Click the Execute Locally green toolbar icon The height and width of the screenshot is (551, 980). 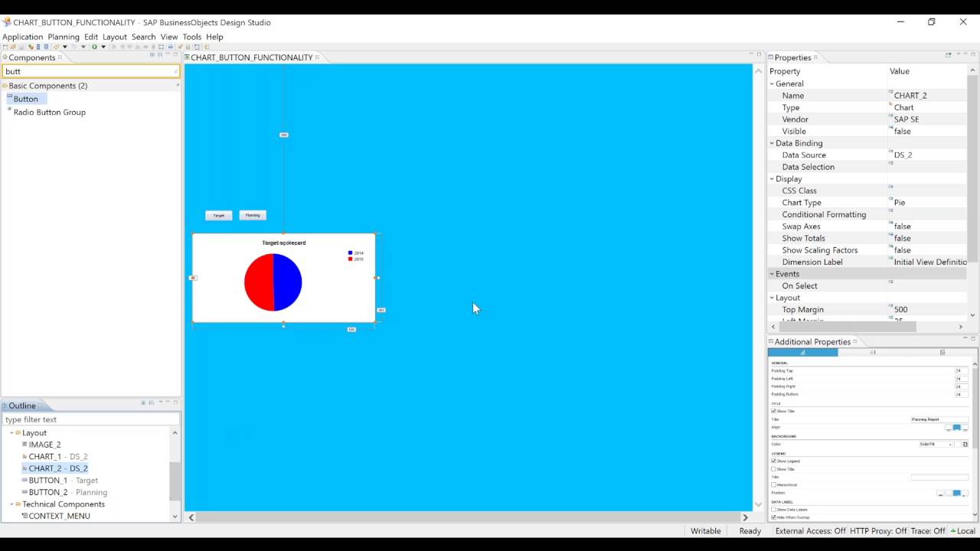point(94,47)
